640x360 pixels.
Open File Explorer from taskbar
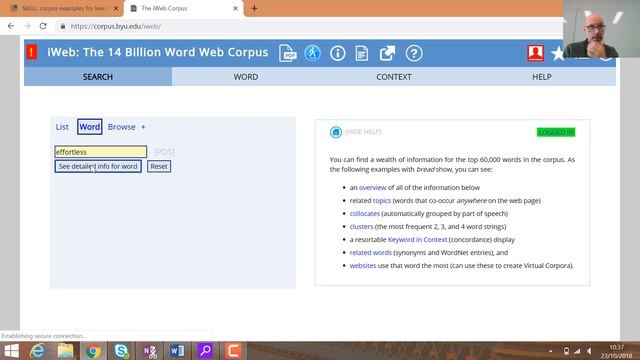(65, 351)
